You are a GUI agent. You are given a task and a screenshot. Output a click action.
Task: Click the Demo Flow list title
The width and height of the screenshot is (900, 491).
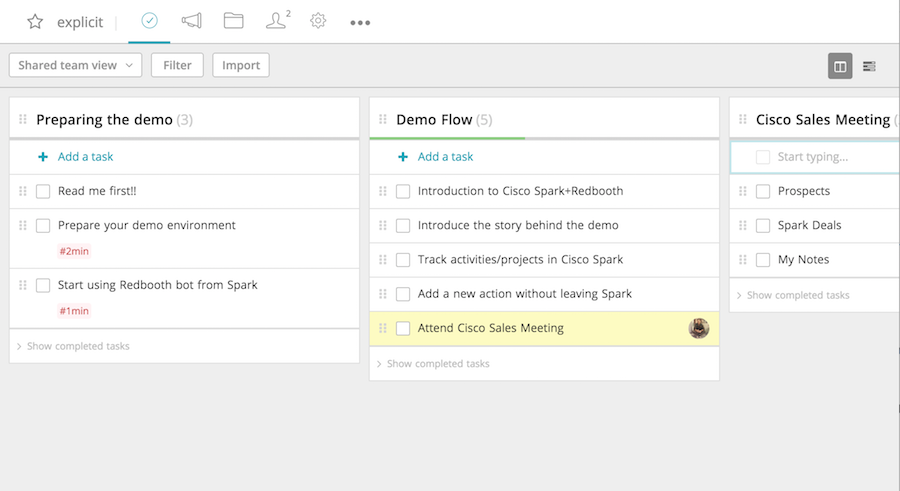[434, 119]
